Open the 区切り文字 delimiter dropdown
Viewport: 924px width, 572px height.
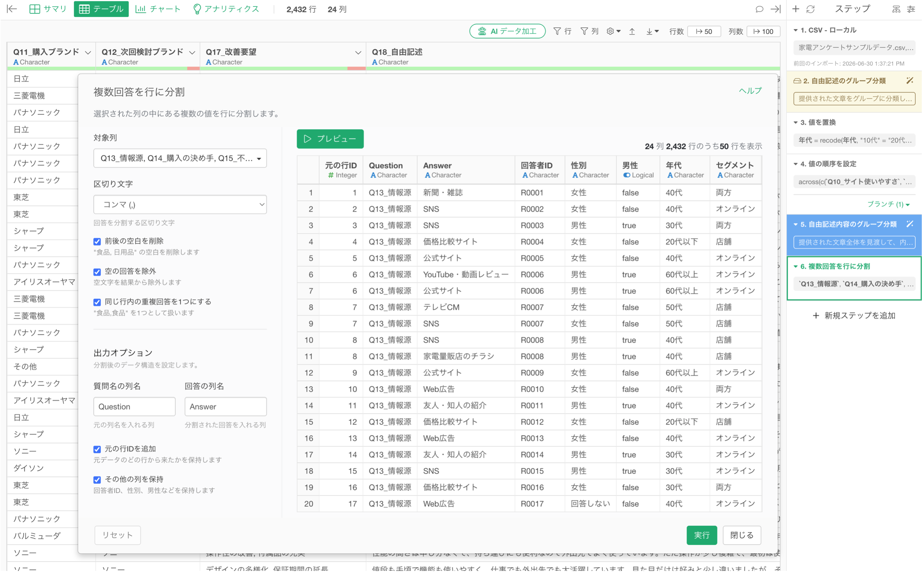click(x=180, y=204)
